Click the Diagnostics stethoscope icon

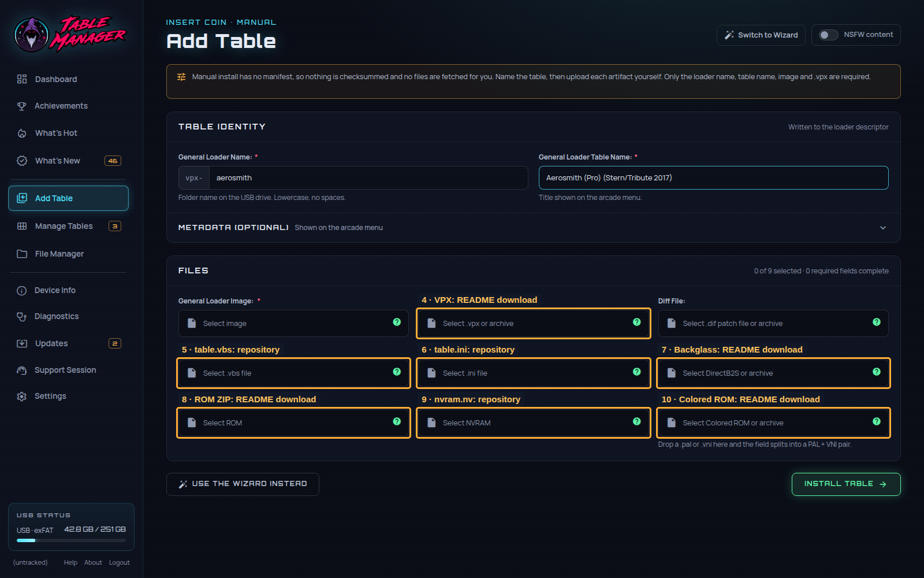(22, 316)
